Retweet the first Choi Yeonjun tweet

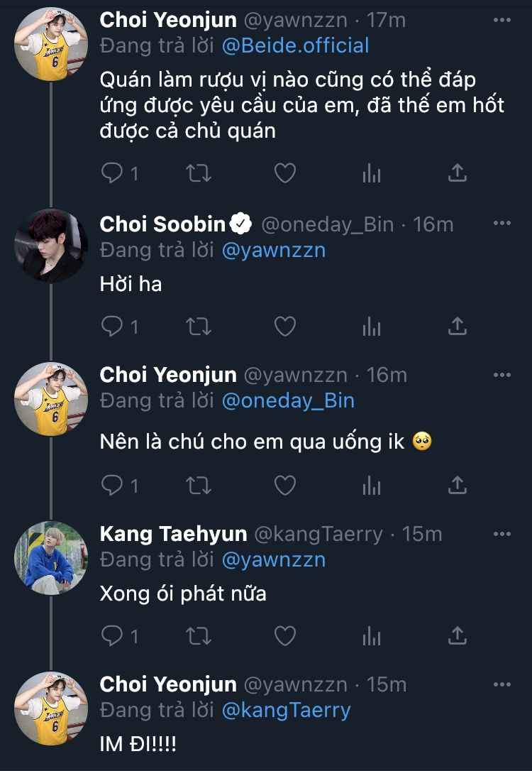point(198,173)
